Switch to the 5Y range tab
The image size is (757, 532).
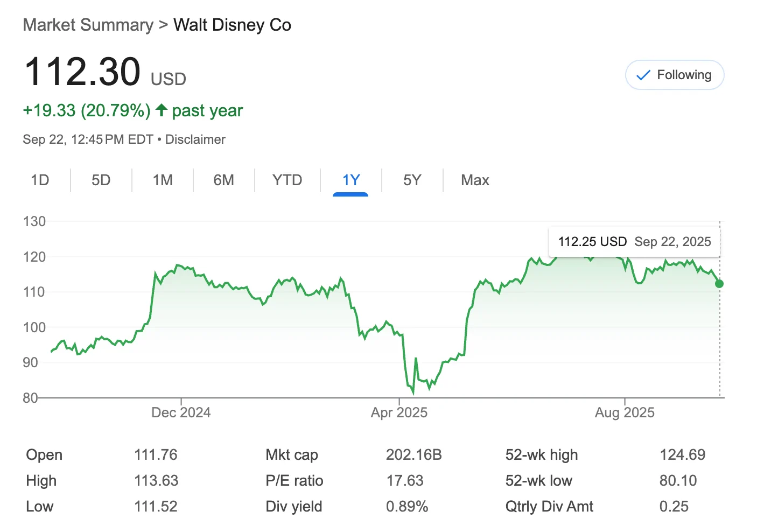point(412,180)
